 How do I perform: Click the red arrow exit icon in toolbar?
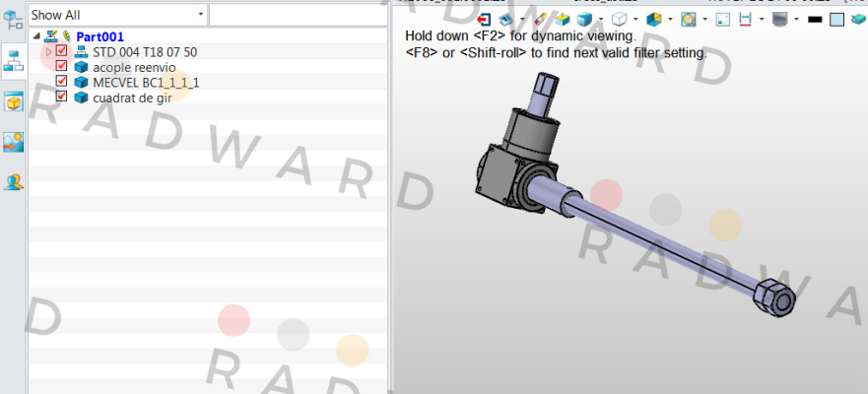[484, 20]
